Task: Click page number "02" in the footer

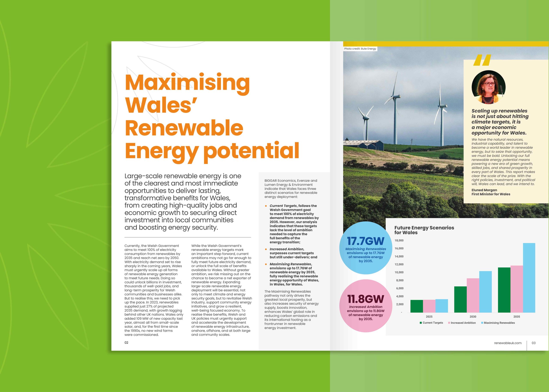Action: [126, 342]
